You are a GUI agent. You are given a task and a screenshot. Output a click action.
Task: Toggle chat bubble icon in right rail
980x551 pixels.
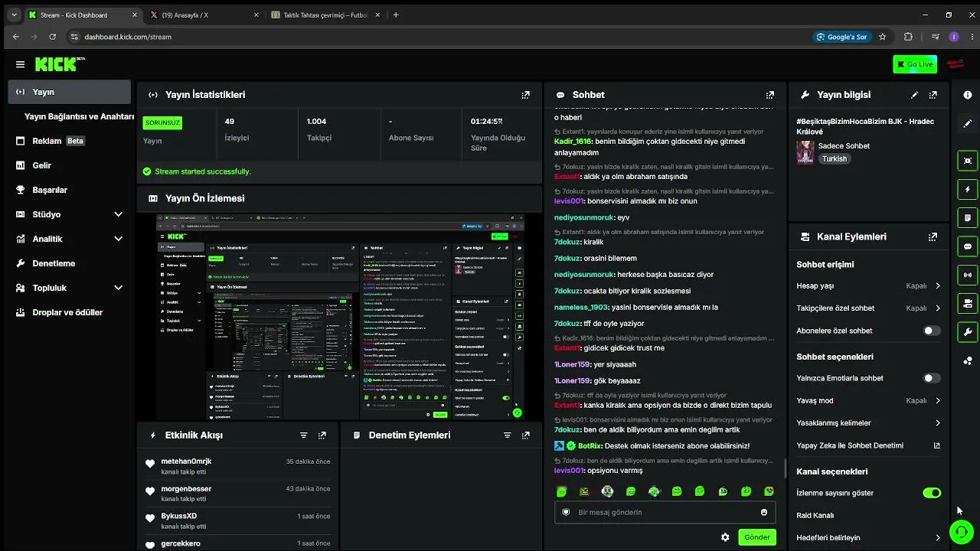[968, 246]
